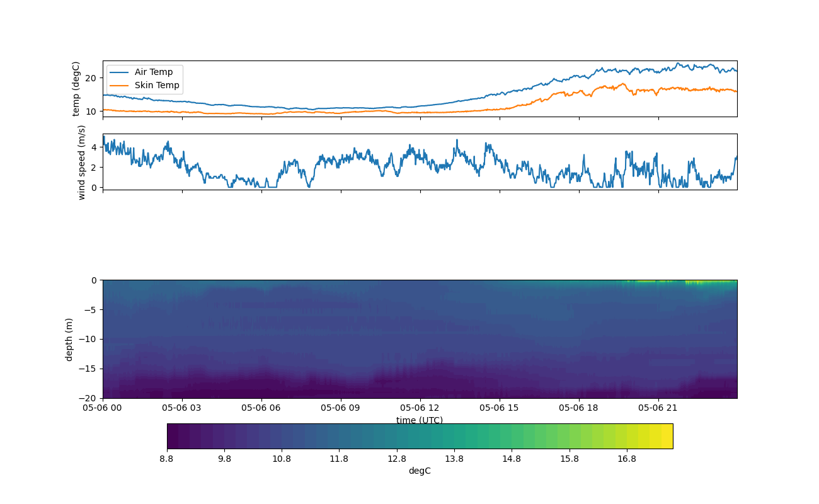Click the "05-06 06" time tick label

coord(261,408)
